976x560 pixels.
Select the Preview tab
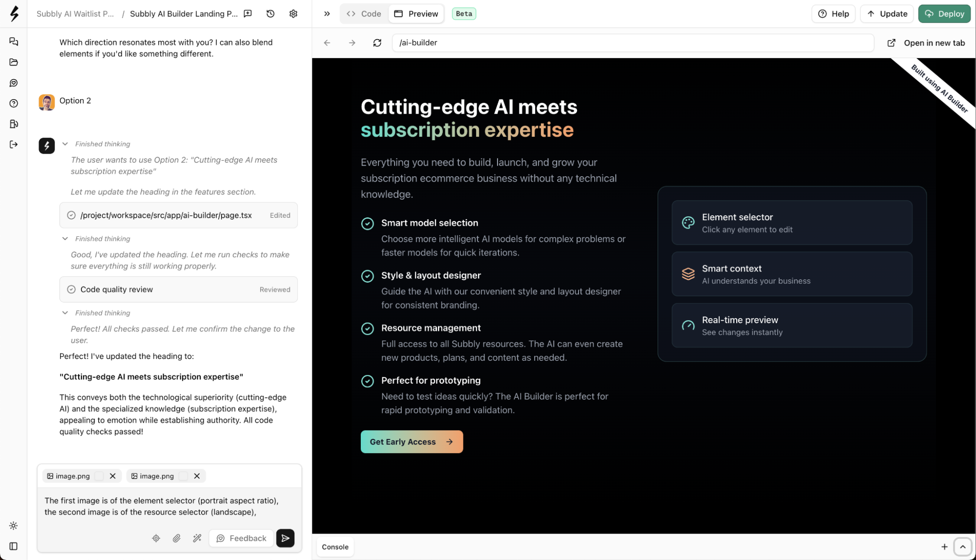416,14
